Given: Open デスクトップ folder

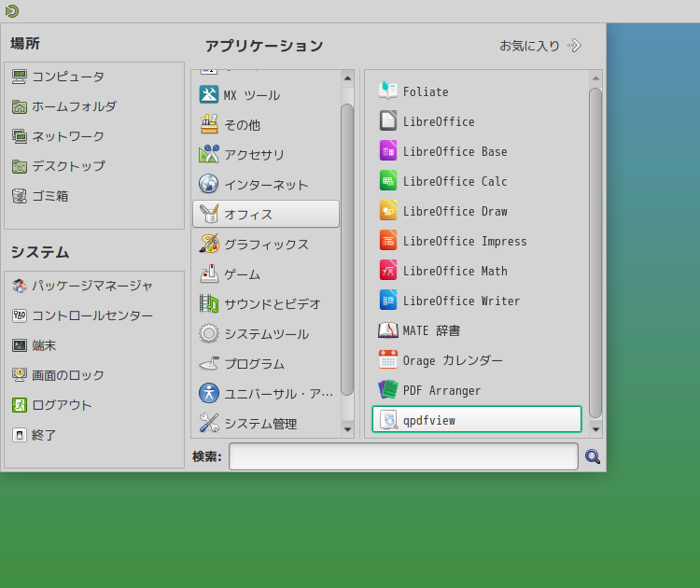Looking at the screenshot, I should point(59,166).
